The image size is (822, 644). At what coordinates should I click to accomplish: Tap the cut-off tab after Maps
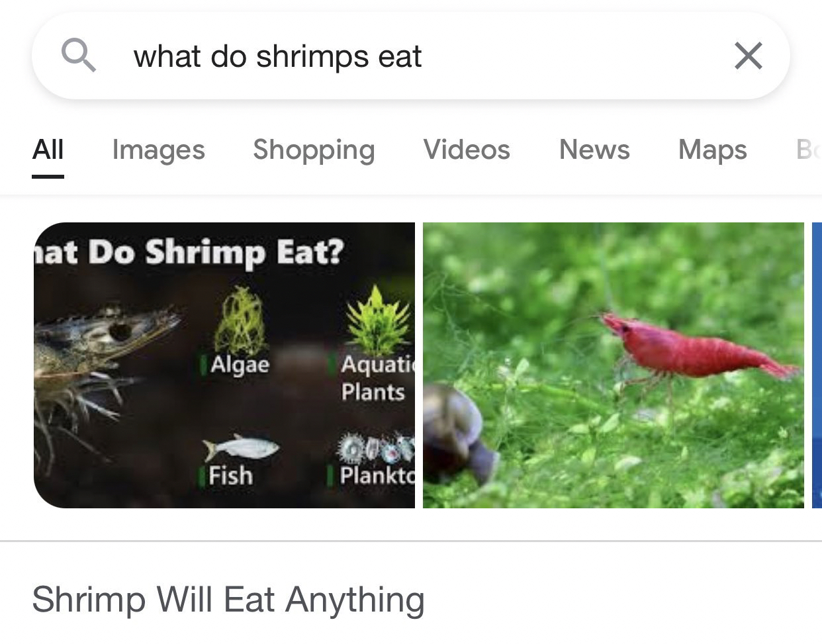(808, 150)
